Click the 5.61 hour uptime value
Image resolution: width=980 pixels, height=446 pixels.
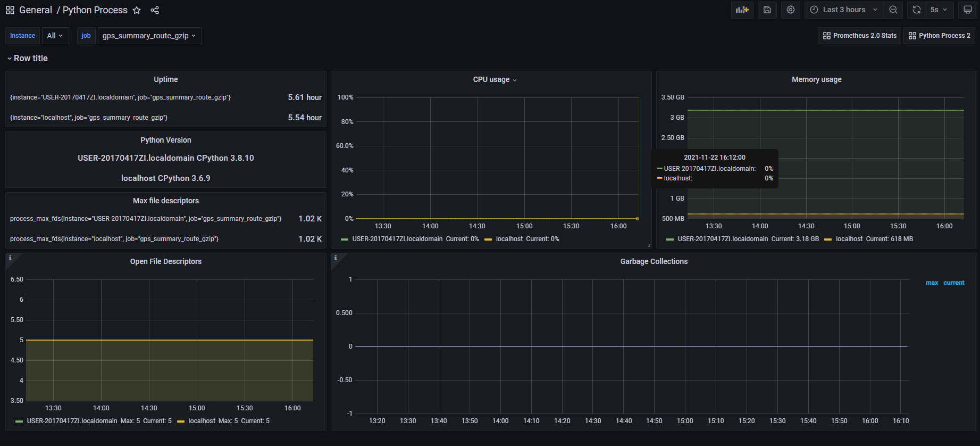(x=305, y=97)
